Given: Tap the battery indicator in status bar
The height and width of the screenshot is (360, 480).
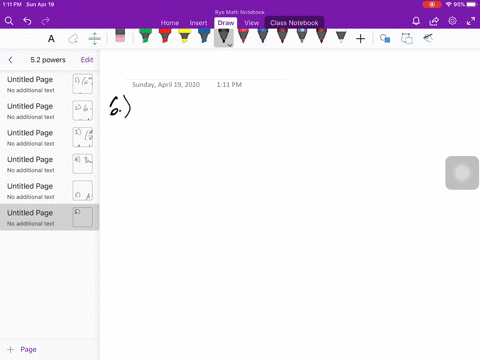Looking at the screenshot, I should pos(472,5).
